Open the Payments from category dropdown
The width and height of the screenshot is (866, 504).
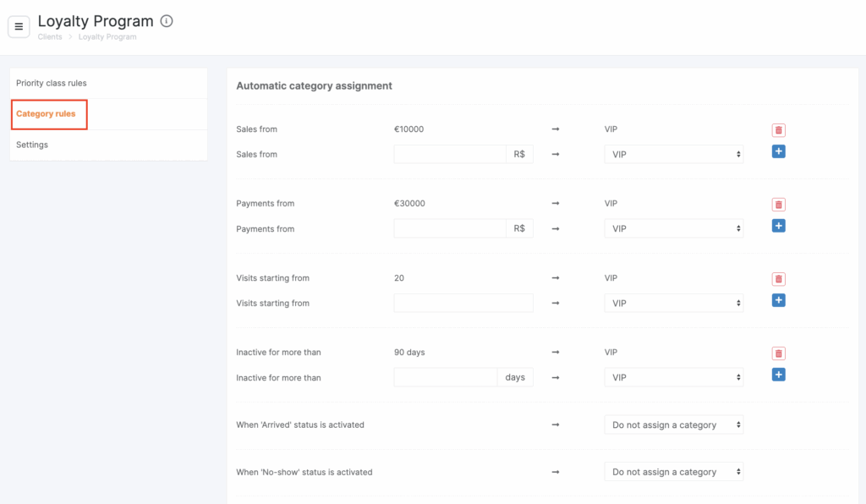674,228
